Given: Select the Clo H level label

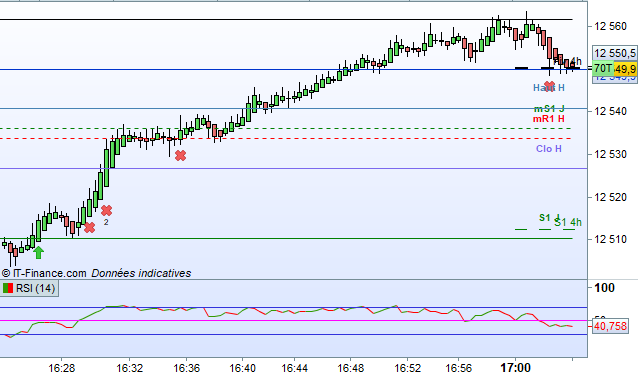Looking at the screenshot, I should [x=548, y=149].
